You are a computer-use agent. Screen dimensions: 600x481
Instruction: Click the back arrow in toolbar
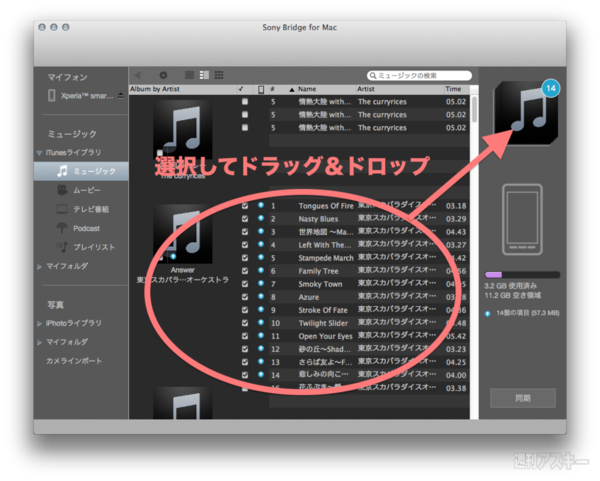(x=138, y=75)
